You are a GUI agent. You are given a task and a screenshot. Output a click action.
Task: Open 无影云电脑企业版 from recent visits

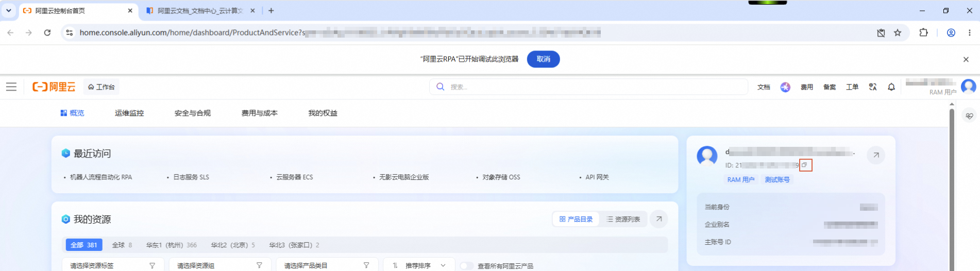pyautogui.click(x=404, y=177)
